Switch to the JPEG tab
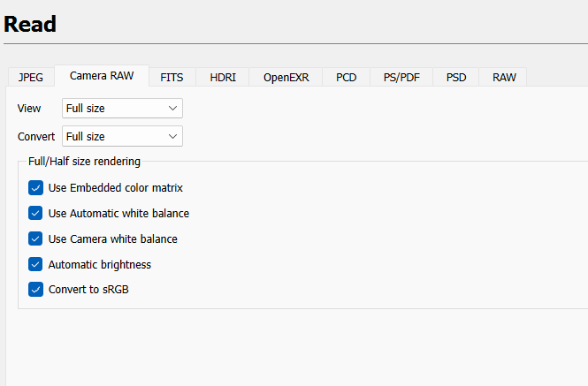 tap(31, 77)
